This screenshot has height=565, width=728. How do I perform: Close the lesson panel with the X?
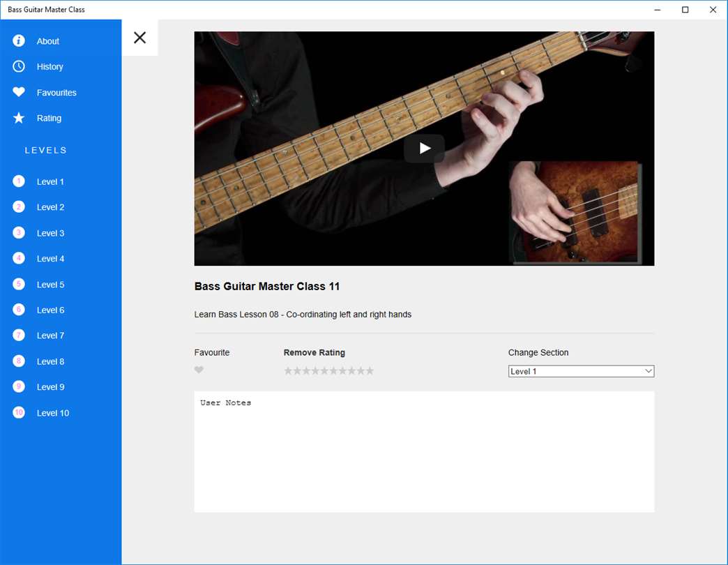pyautogui.click(x=139, y=38)
